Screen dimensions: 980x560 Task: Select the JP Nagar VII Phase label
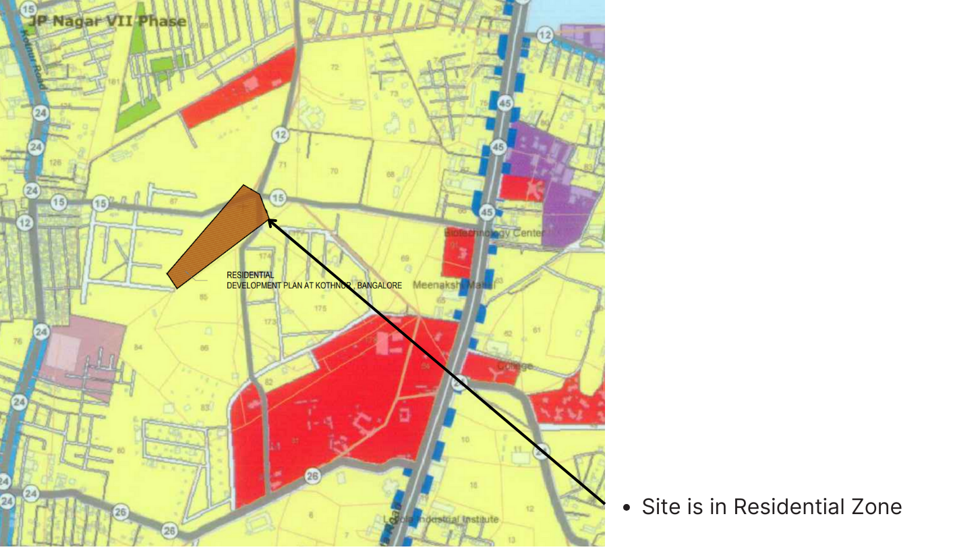point(106,21)
